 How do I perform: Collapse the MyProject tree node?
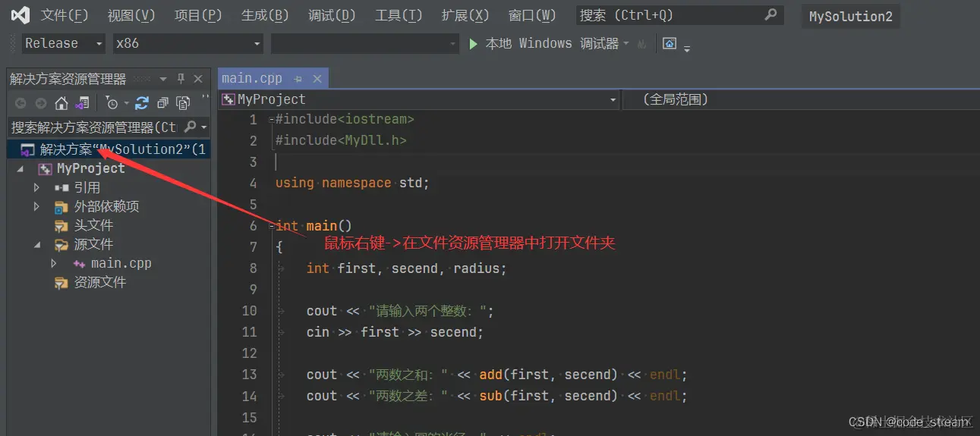tap(20, 169)
